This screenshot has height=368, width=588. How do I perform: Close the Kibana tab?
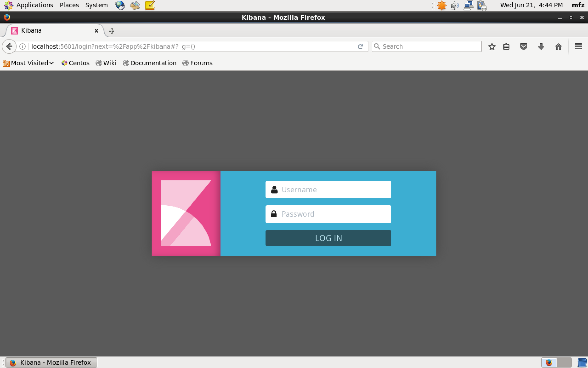click(96, 31)
